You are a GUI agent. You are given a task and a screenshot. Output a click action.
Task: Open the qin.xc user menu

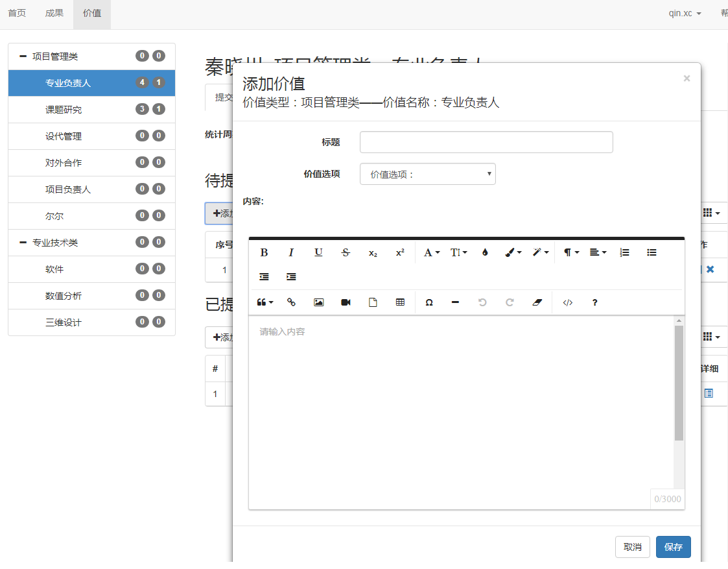tap(685, 14)
